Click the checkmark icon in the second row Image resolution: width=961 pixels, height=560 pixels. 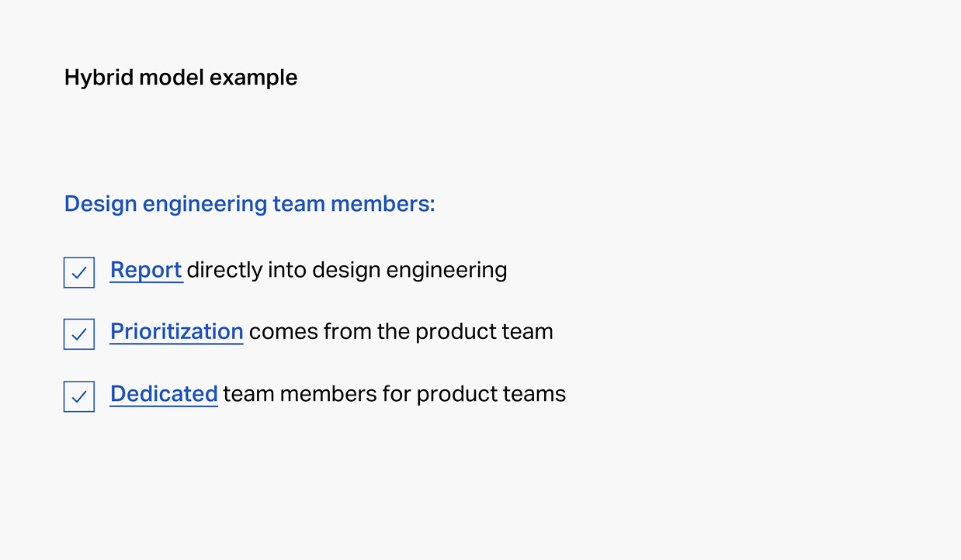pos(79,335)
